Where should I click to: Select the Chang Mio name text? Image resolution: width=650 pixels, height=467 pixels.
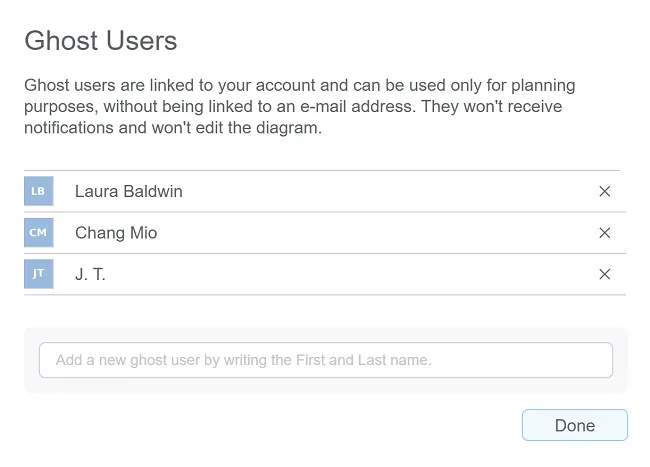pyautogui.click(x=116, y=233)
